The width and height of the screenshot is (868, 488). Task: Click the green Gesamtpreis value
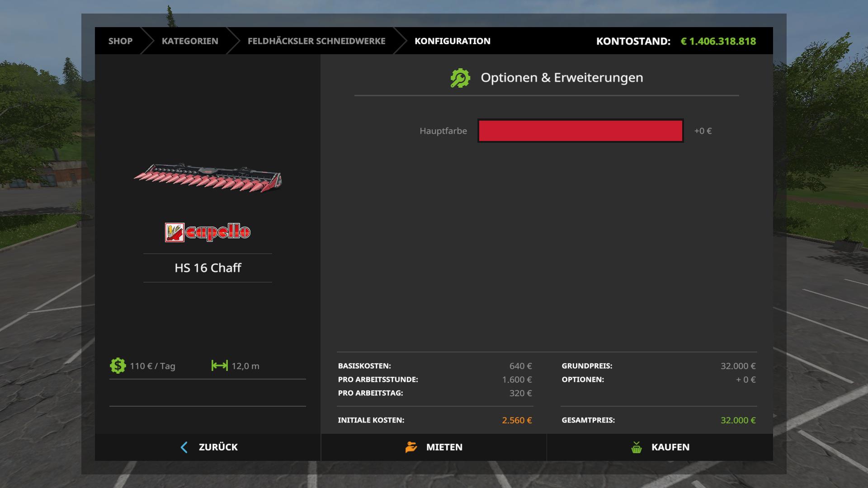click(738, 420)
